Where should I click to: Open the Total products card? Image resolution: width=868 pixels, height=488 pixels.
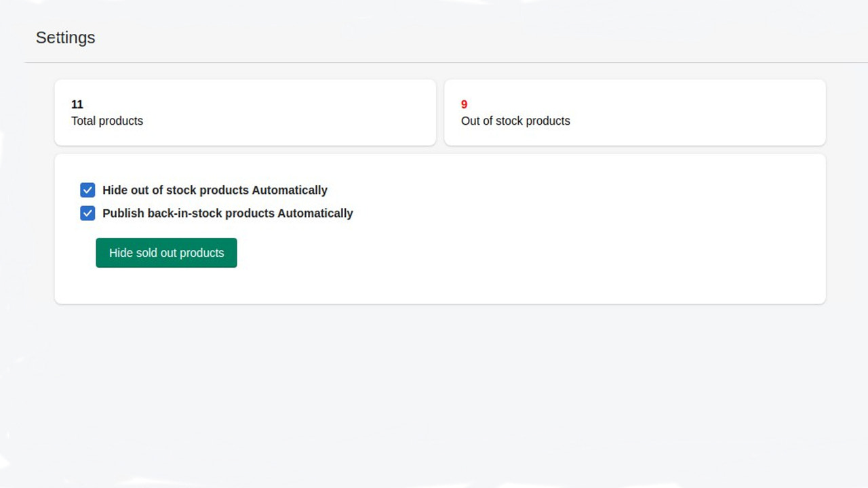245,113
